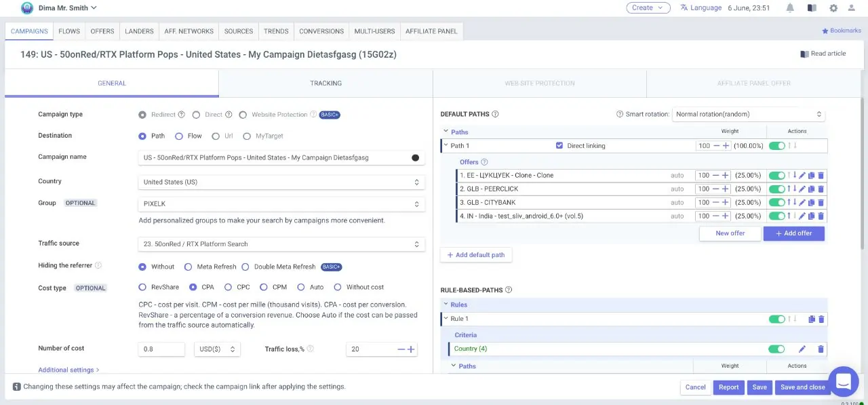Open the Country dropdown
Viewport: 868px width, 405px height.
point(281,182)
